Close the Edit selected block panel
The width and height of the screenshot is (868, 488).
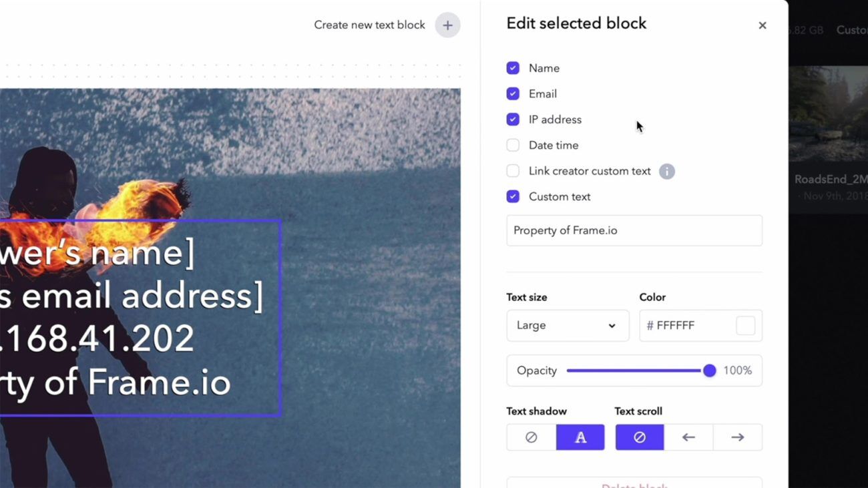[x=762, y=25]
